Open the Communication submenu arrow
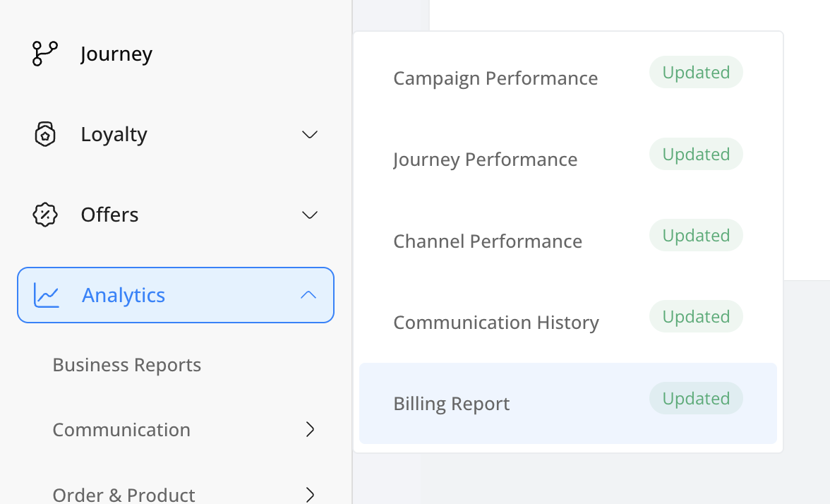The image size is (830, 504). coord(311,429)
